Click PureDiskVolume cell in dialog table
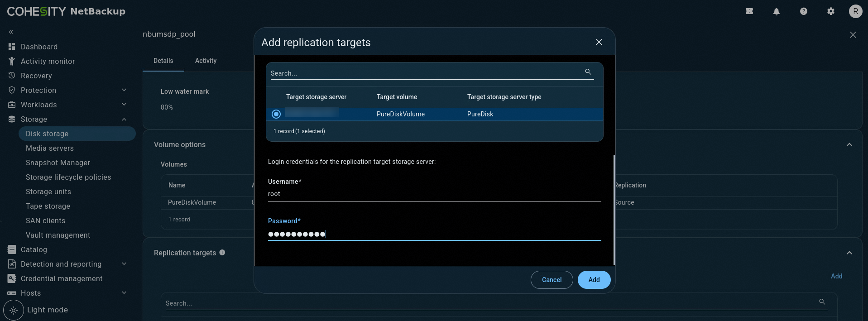This screenshot has height=321, width=868. (401, 114)
